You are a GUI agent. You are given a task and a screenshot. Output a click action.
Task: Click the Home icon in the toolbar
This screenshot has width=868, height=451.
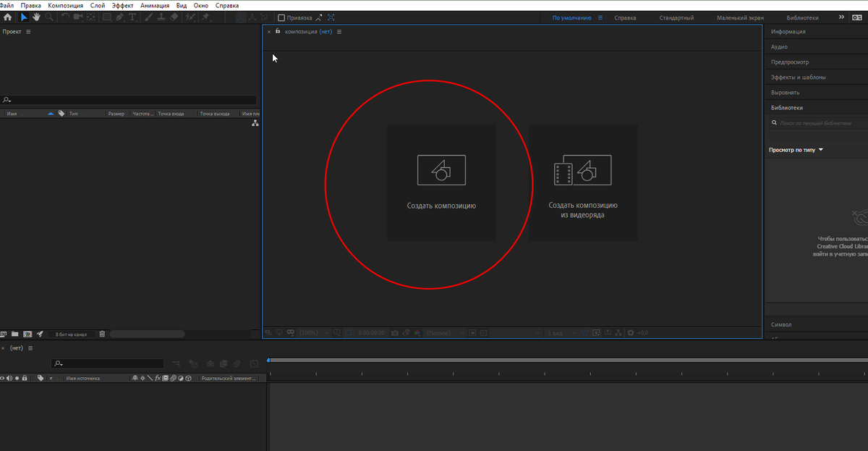(8, 17)
